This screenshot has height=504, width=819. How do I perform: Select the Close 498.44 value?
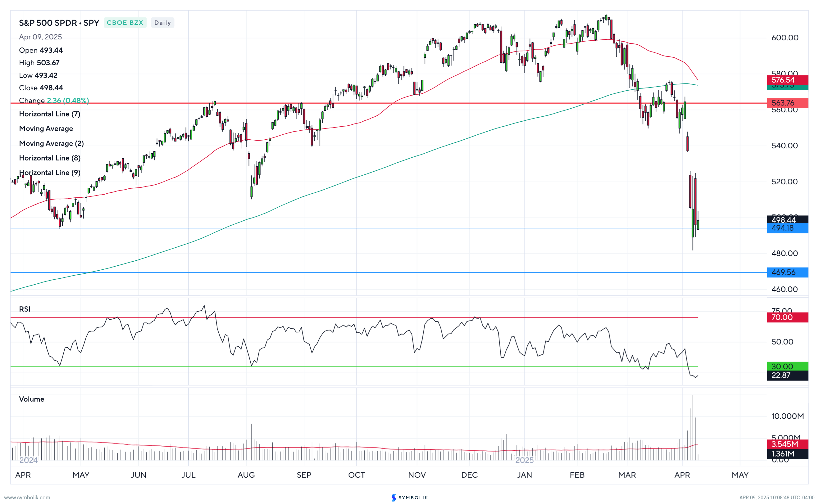[41, 88]
